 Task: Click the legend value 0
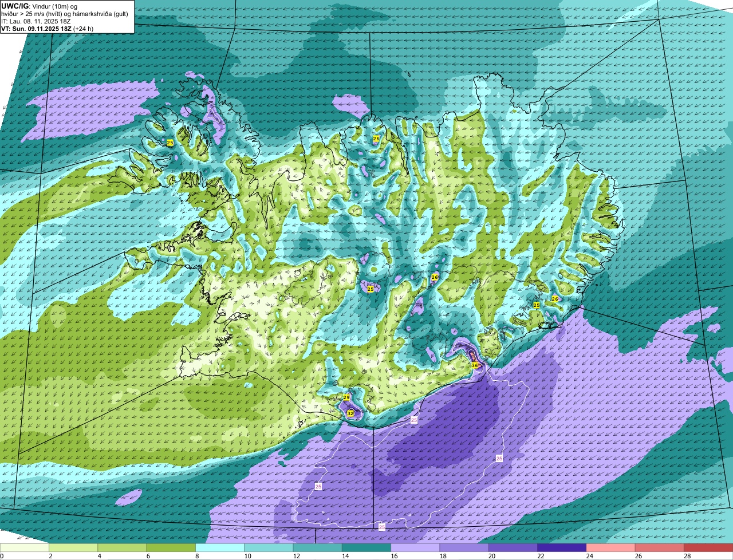[2, 556]
